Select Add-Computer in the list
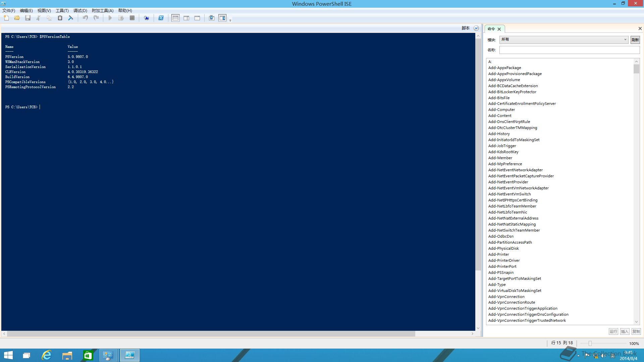Image resolution: width=644 pixels, height=362 pixels. point(501,110)
